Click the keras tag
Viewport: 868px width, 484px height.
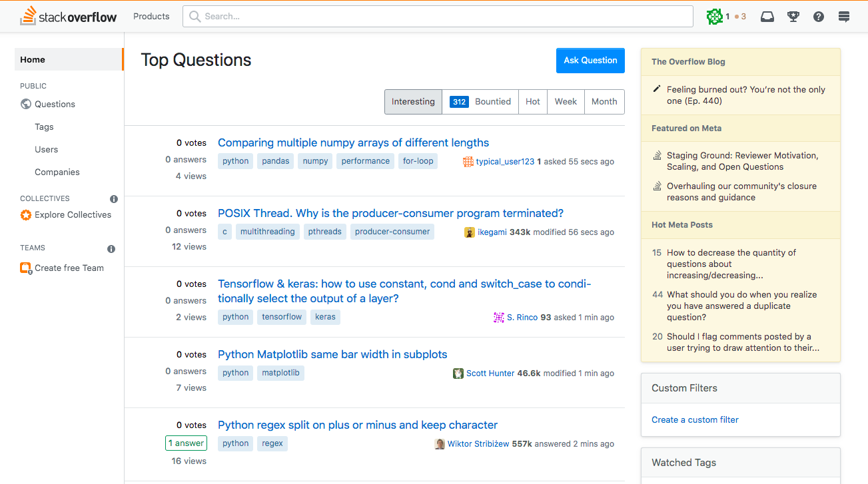click(325, 317)
